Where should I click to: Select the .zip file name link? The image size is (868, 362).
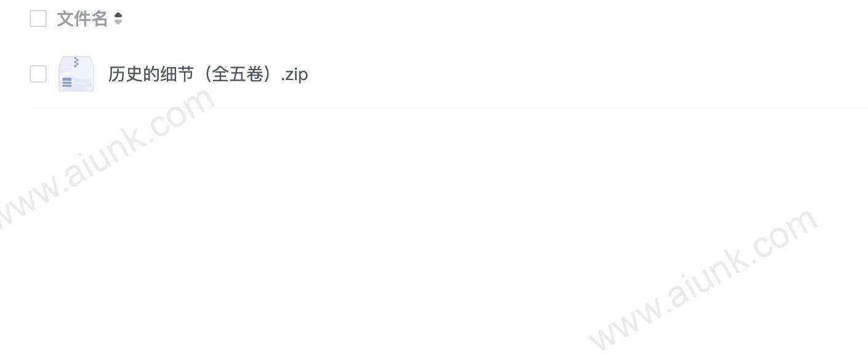(208, 74)
